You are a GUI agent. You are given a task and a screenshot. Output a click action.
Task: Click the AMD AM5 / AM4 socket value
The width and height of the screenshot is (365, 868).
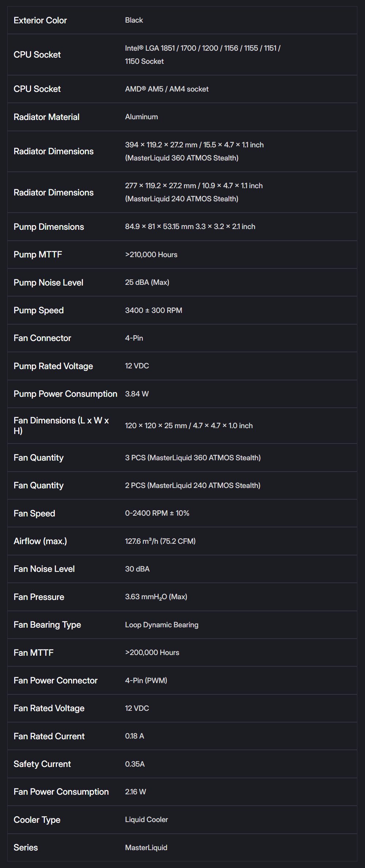click(x=166, y=89)
